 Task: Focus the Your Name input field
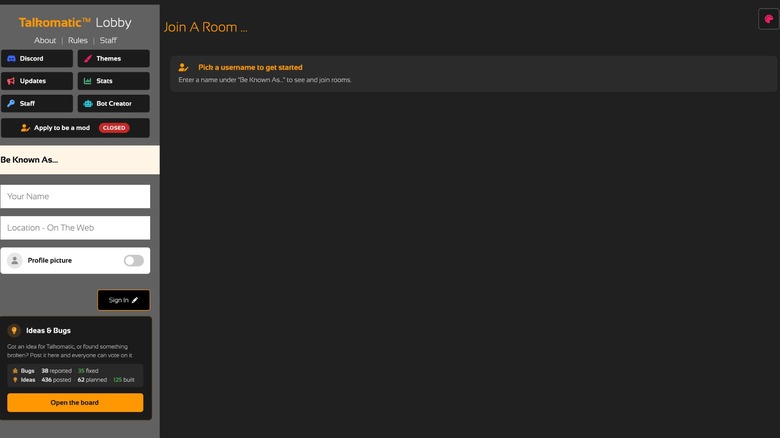point(75,196)
